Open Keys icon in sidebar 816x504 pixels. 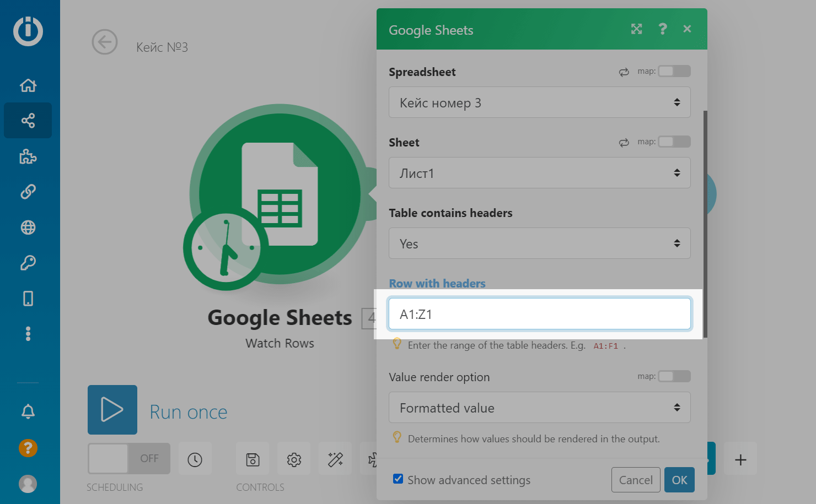tap(28, 263)
